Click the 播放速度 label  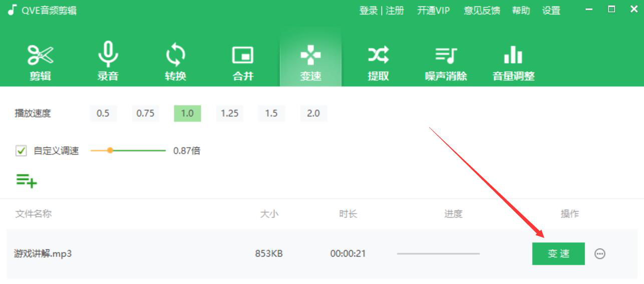[x=33, y=113]
